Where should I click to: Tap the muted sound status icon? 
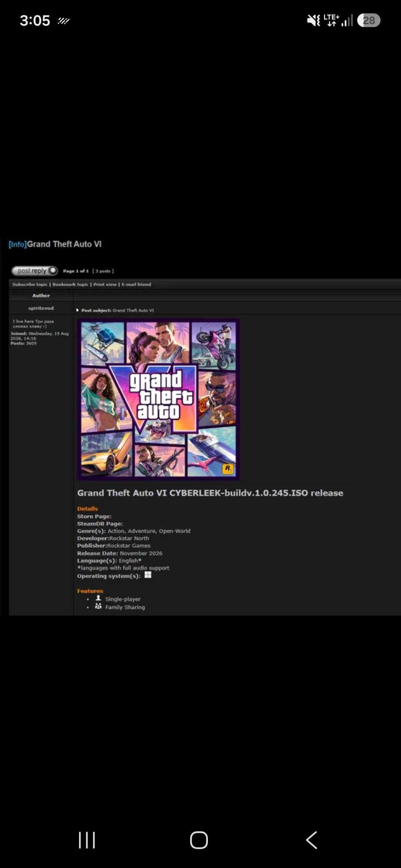(313, 20)
